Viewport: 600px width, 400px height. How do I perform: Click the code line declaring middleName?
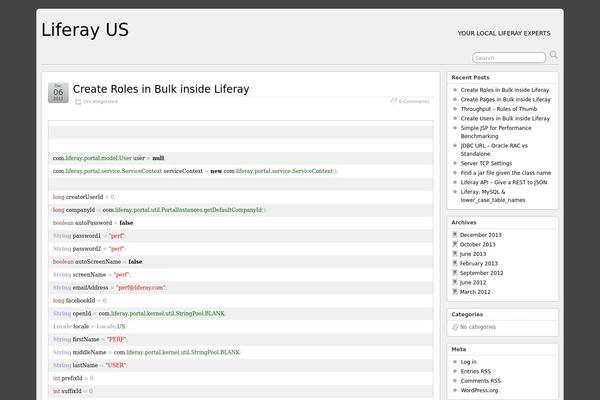241,352
